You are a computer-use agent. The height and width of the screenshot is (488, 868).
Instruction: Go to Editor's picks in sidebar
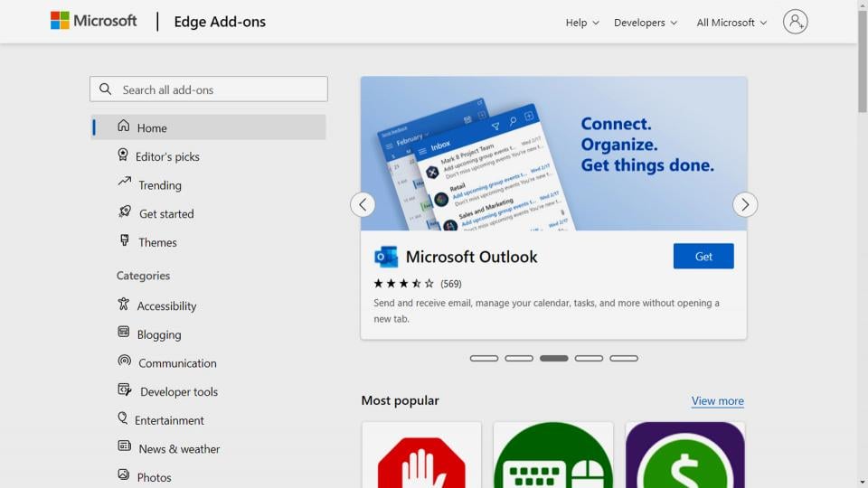(x=167, y=156)
